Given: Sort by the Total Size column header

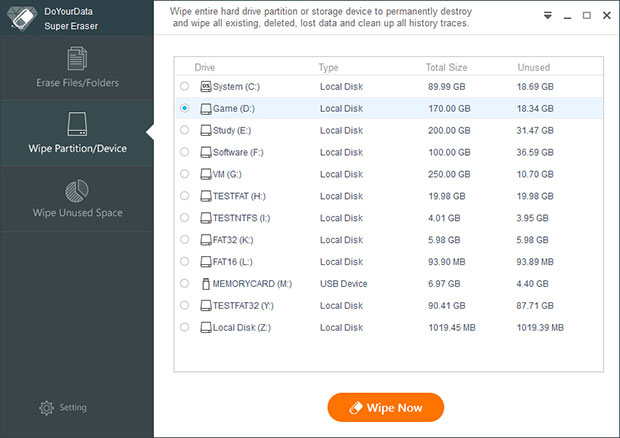Looking at the screenshot, I should pyautogui.click(x=446, y=67).
